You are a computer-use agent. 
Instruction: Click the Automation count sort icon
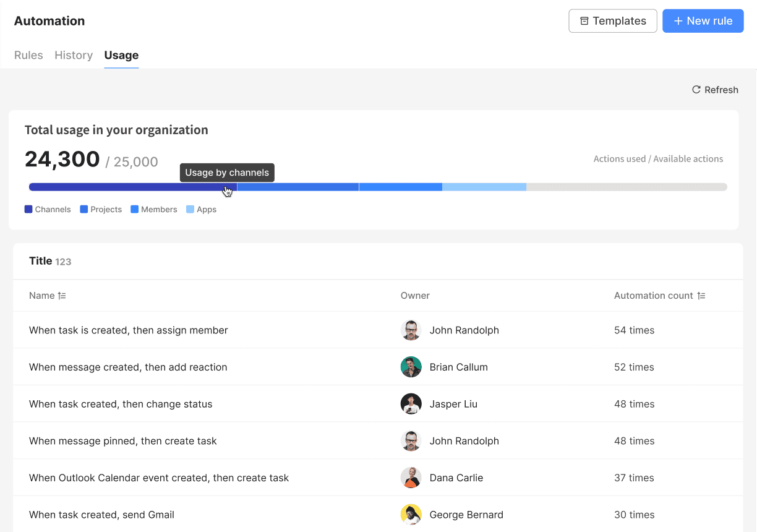701,296
